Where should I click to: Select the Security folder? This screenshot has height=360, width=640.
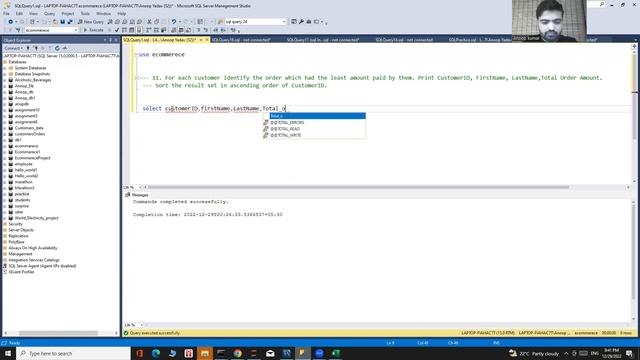click(16, 224)
